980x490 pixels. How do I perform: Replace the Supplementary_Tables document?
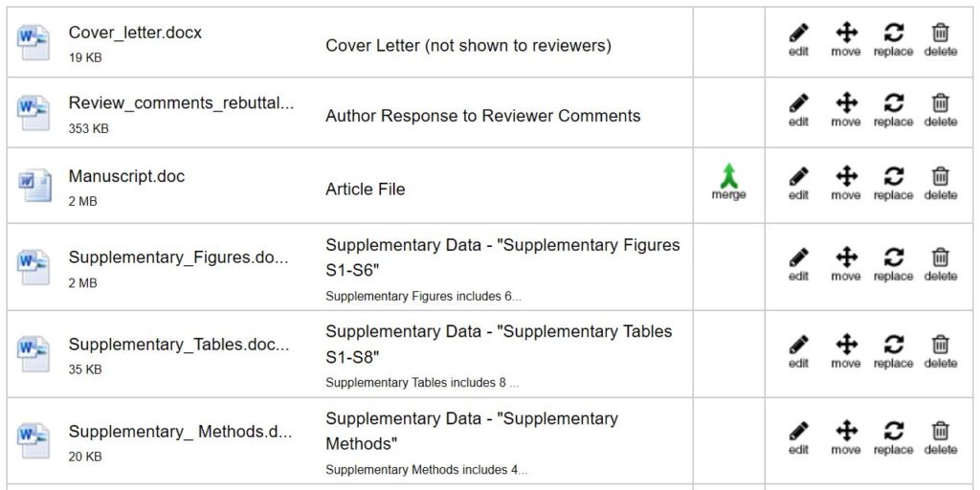[x=893, y=352]
